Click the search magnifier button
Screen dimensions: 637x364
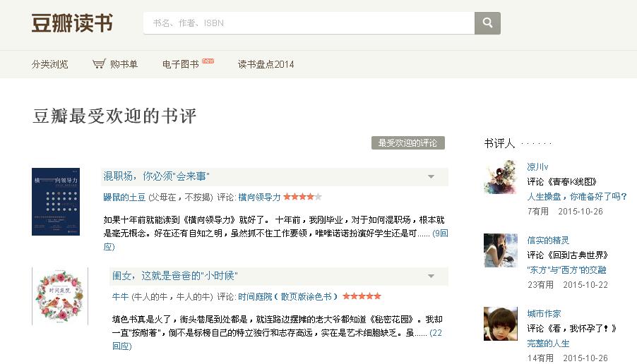point(487,23)
